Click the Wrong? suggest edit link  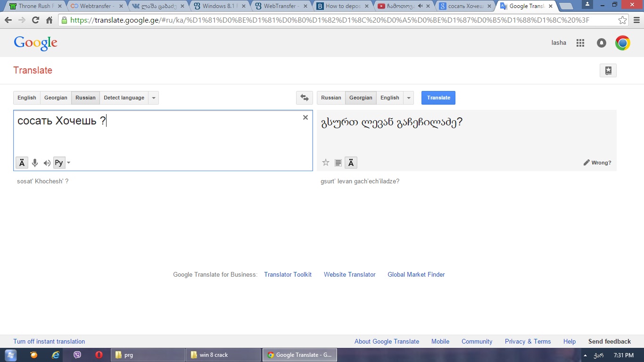coord(597,163)
